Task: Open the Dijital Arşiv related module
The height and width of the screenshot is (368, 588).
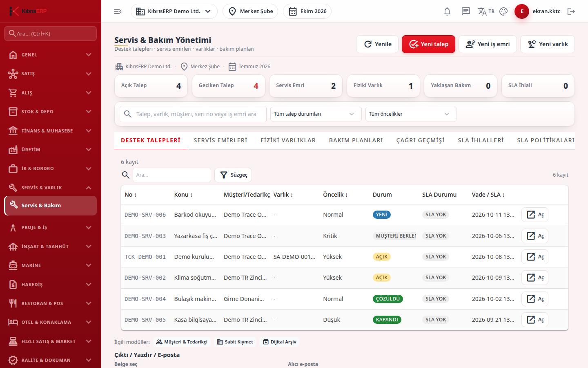Action: pyautogui.click(x=280, y=342)
